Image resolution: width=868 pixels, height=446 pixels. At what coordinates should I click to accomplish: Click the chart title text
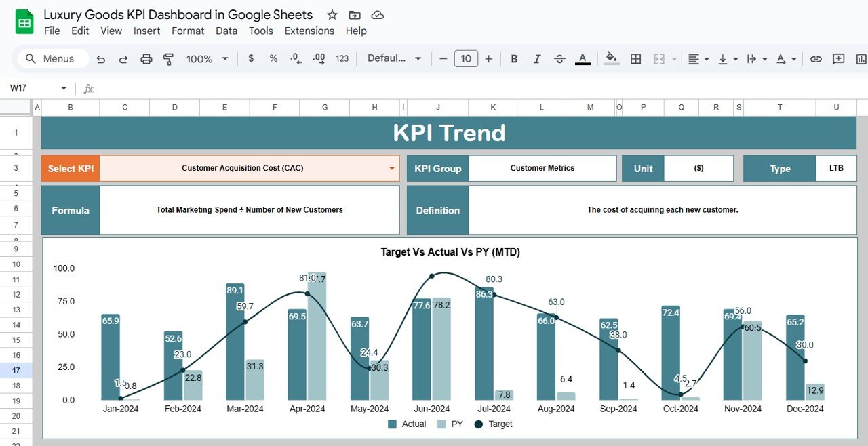coord(450,252)
